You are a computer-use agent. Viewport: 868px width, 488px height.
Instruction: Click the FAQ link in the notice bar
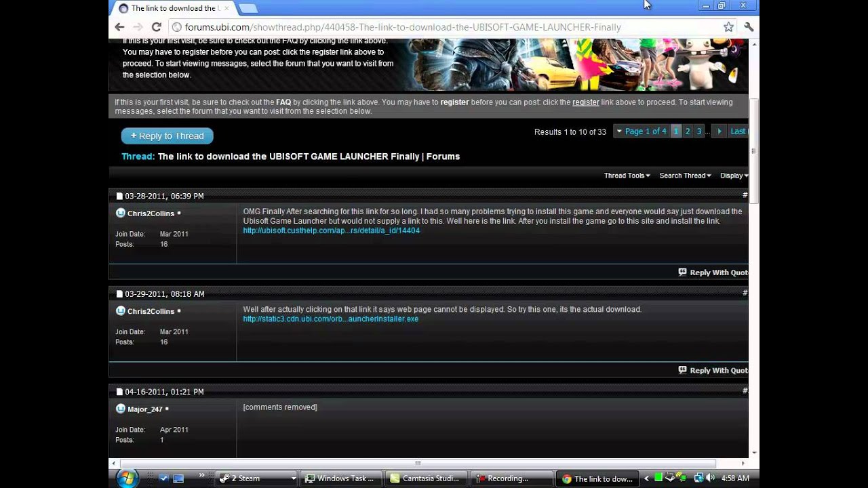click(x=283, y=102)
